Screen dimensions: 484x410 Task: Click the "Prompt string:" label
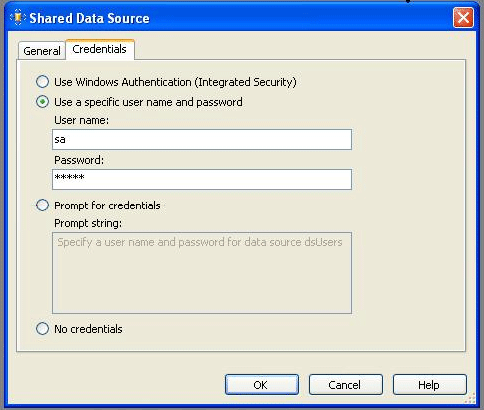(x=88, y=223)
